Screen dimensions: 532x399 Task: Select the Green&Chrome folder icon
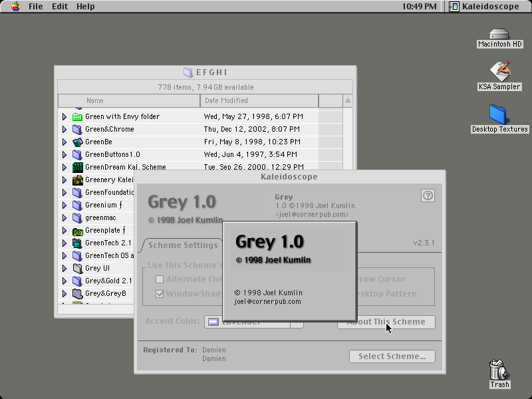coord(77,129)
